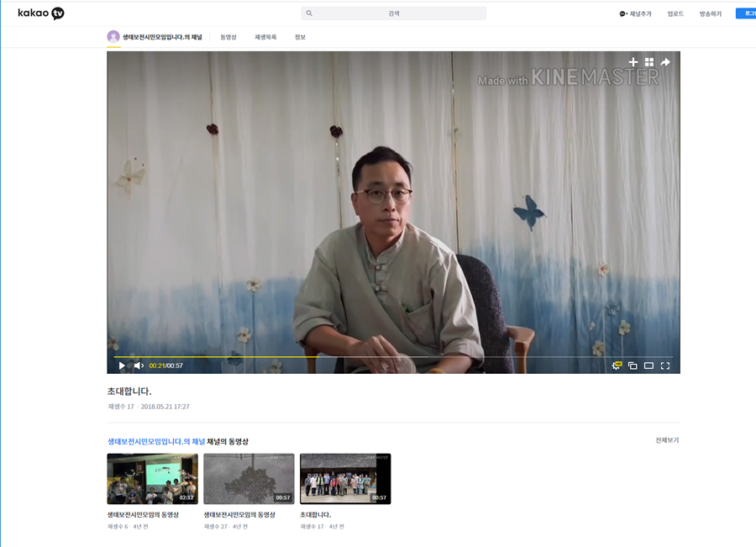Enter fullscreen mode
756x547 pixels.
click(x=665, y=366)
